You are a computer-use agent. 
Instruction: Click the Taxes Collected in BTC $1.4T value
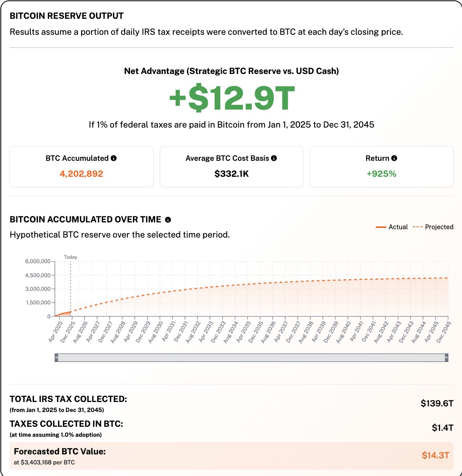442,428
